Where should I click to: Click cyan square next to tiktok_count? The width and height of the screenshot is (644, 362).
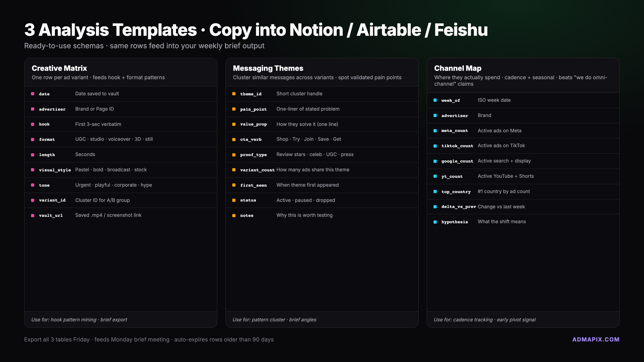[x=435, y=146]
